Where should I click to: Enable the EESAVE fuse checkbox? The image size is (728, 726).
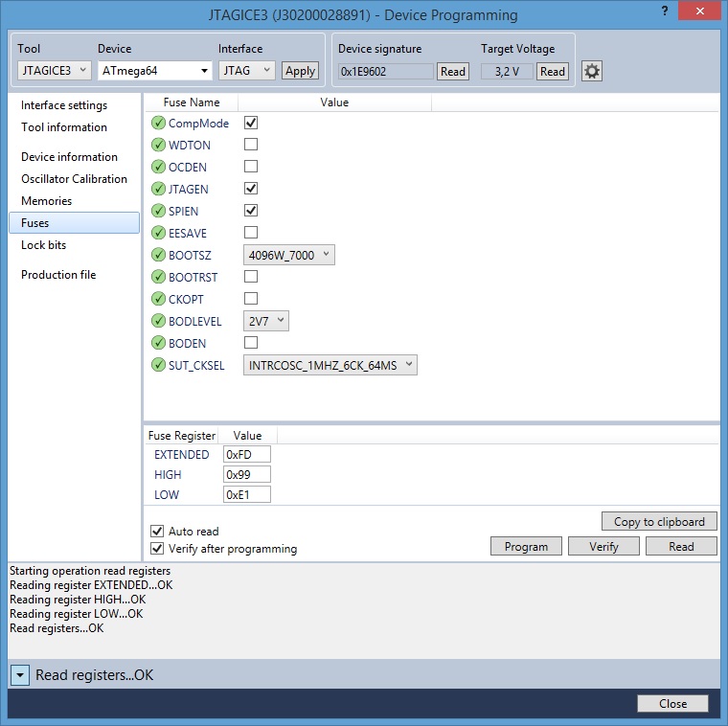251,232
